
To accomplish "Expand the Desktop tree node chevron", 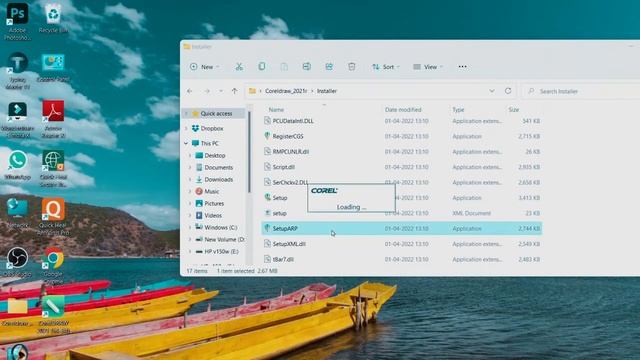I will point(190,156).
